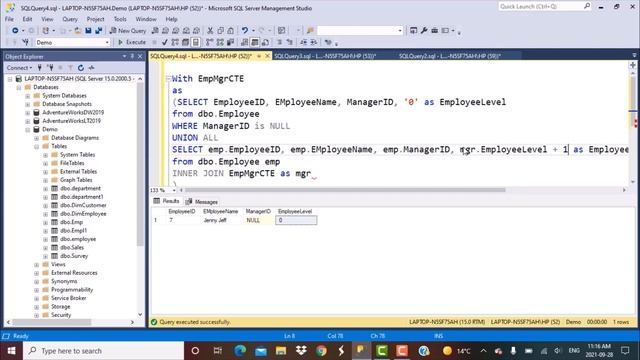Viewport: 640px width, 360px height.
Task: Open the editor zoom level dropdown
Action: [x=174, y=190]
